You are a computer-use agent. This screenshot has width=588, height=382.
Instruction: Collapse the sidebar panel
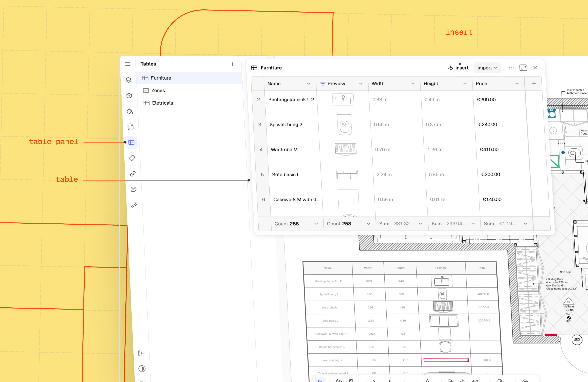point(141,353)
